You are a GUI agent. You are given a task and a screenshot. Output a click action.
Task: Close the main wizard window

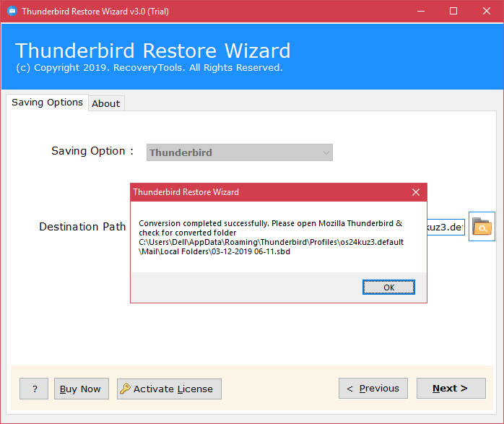(x=487, y=12)
